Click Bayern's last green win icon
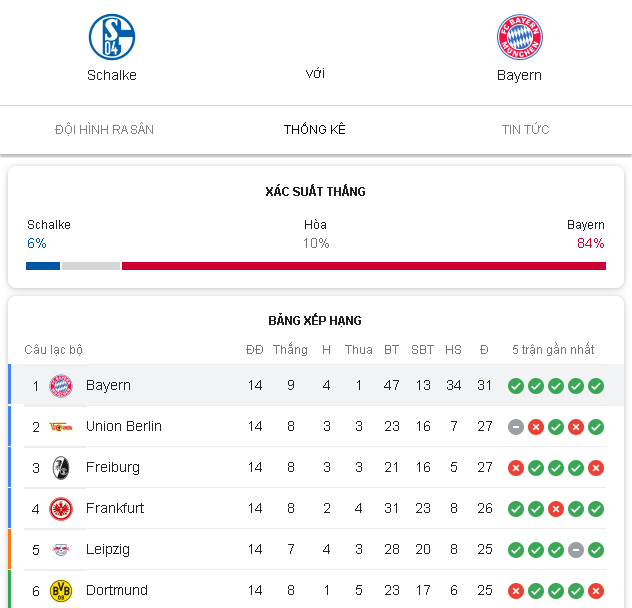 pos(596,386)
